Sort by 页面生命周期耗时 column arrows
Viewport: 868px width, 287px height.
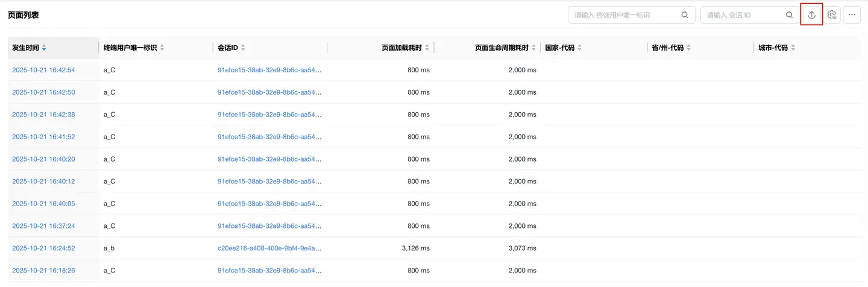(x=534, y=48)
